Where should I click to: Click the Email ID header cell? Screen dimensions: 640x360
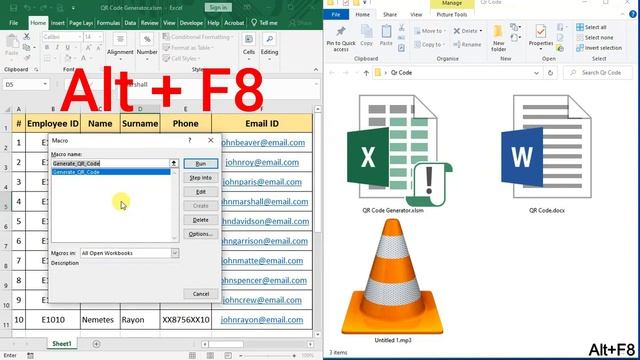pos(262,124)
